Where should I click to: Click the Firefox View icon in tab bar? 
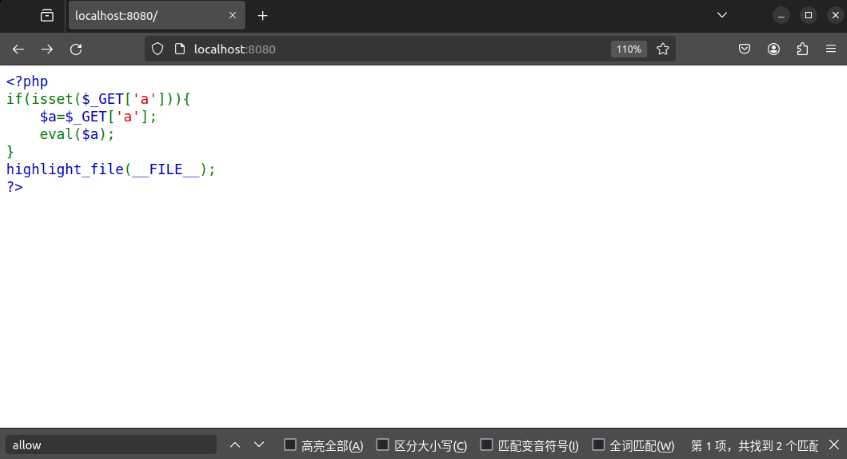pos(47,16)
